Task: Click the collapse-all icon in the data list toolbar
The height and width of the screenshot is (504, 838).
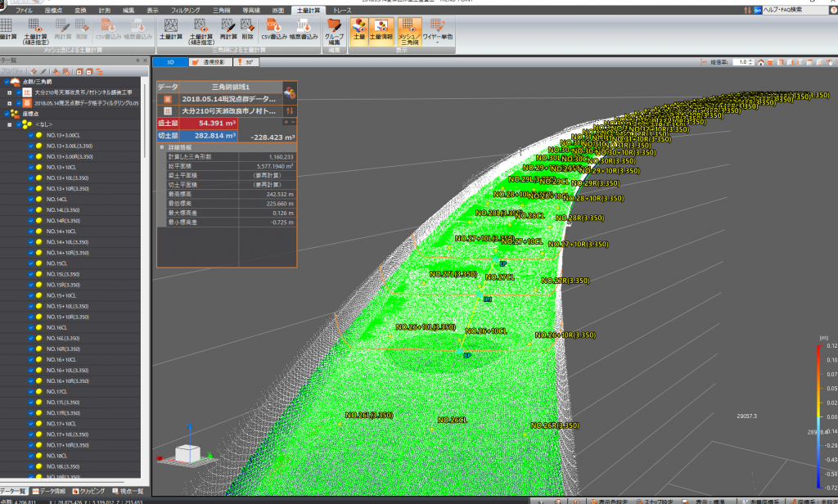Action: (x=89, y=71)
